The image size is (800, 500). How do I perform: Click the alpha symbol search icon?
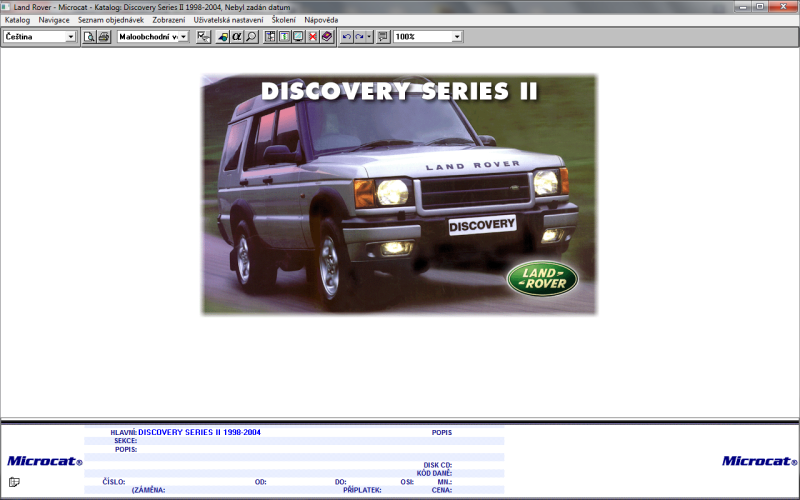tap(237, 37)
